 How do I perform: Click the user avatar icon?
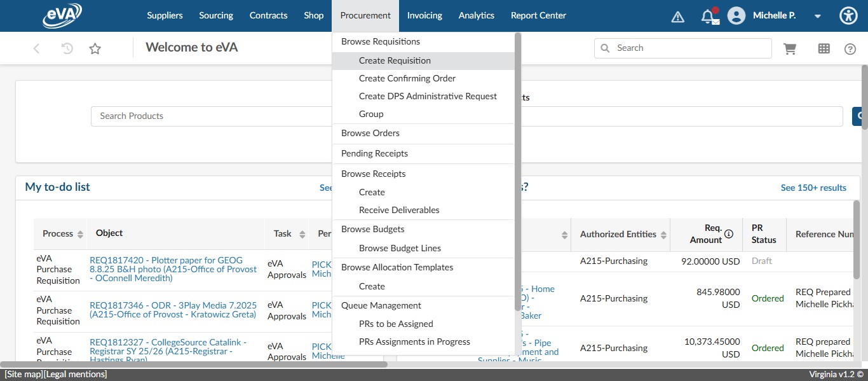coord(736,16)
